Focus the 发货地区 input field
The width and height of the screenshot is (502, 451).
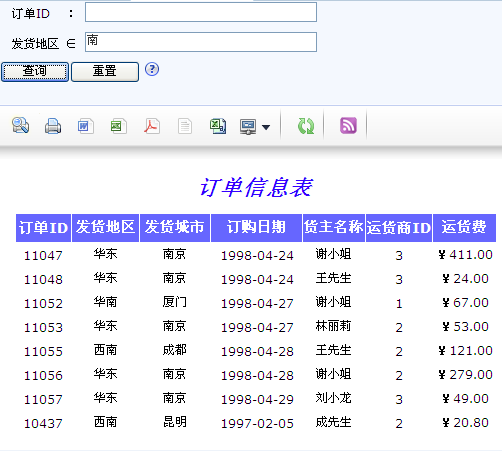(x=201, y=42)
